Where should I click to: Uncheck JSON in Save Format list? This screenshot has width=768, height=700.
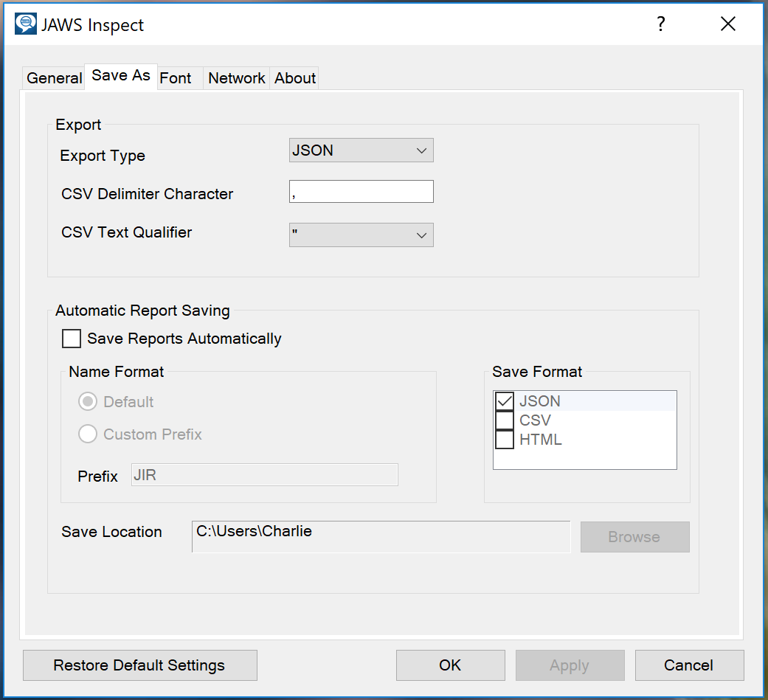505,401
